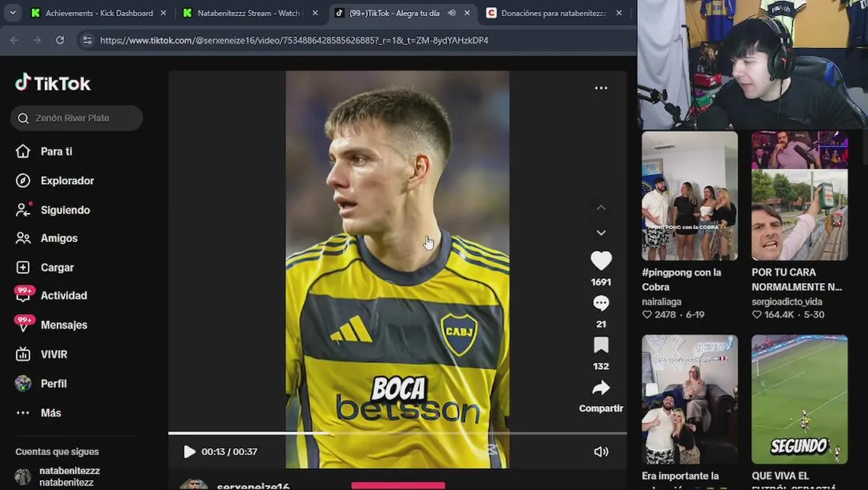Close the Donaciones para natabenitezzz tab
Viewport: 868px width, 490px height.
pyautogui.click(x=618, y=13)
